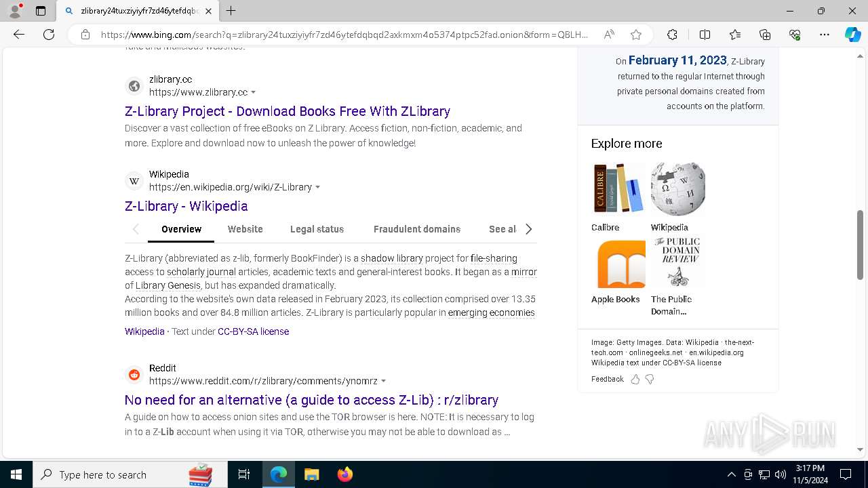Click the scrollbar down arrow

coord(860,449)
